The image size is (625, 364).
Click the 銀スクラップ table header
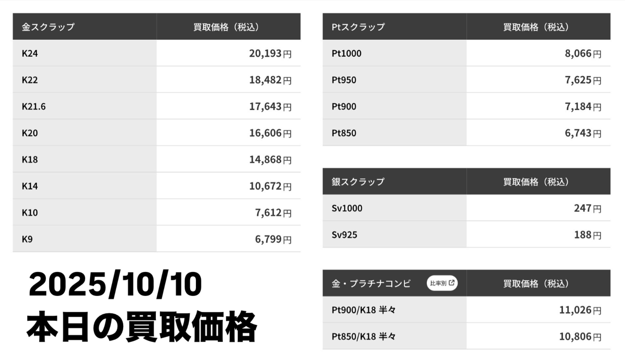pos(358,182)
